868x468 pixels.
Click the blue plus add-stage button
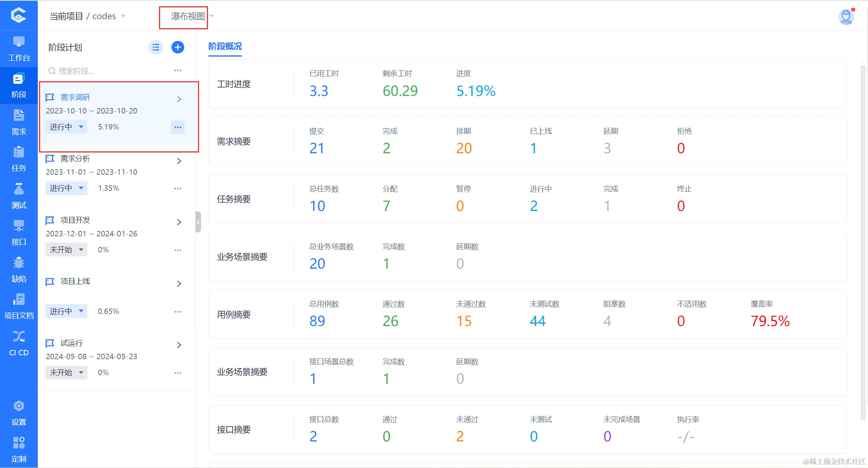pyautogui.click(x=178, y=47)
